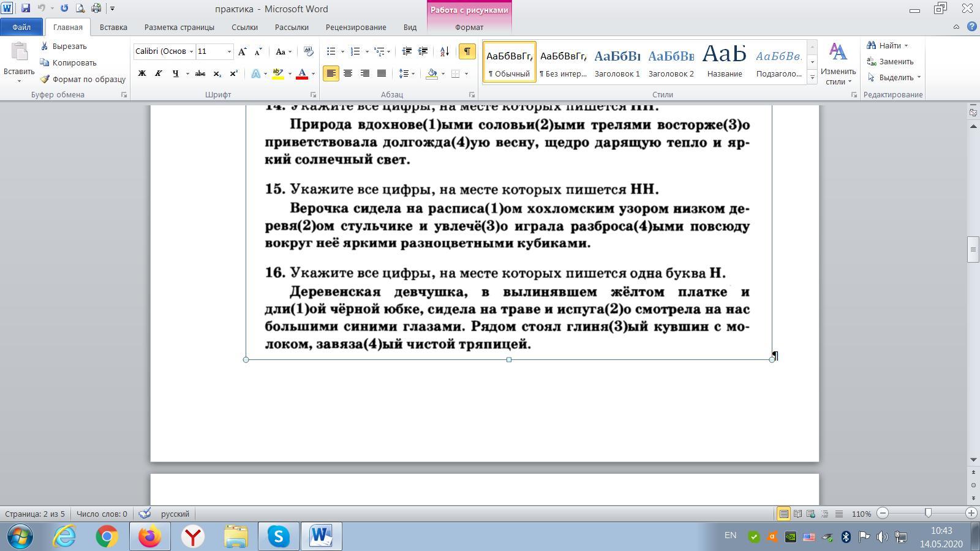The width and height of the screenshot is (980, 551).
Task: Select the Заголовок 1 style
Action: (617, 62)
